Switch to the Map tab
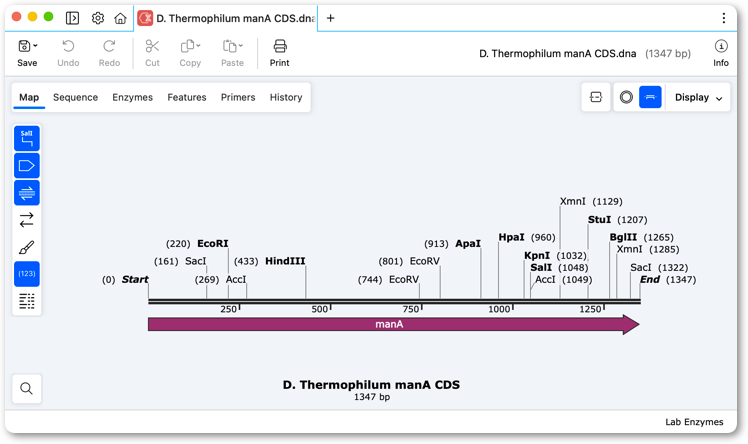 pos(29,97)
